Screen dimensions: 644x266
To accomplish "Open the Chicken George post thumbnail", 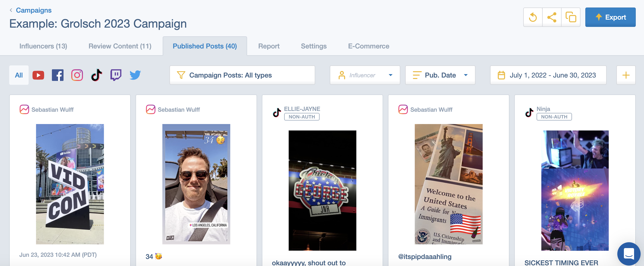I will 322,190.
